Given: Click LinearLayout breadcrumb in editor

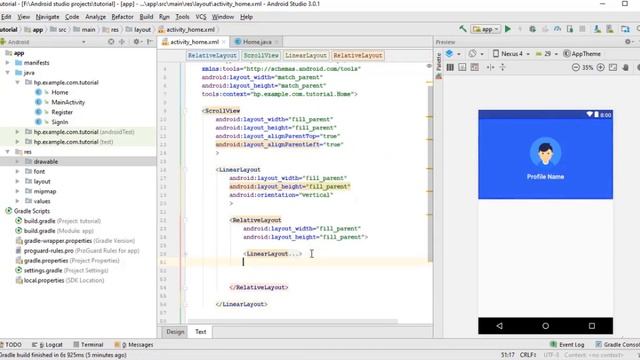Looking at the screenshot, I should 306,55.
